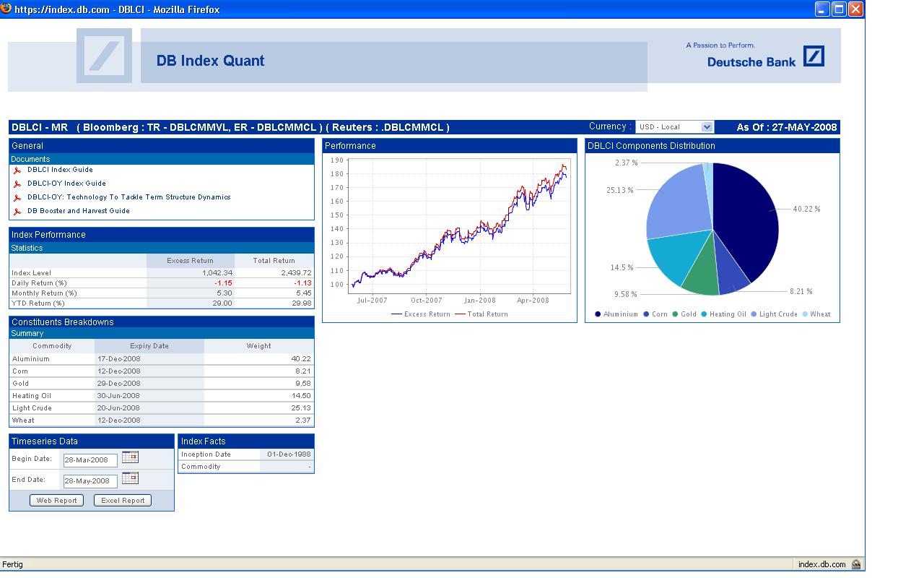Click the Heating Oil legend color dot
The image size is (924, 578).
pos(703,314)
